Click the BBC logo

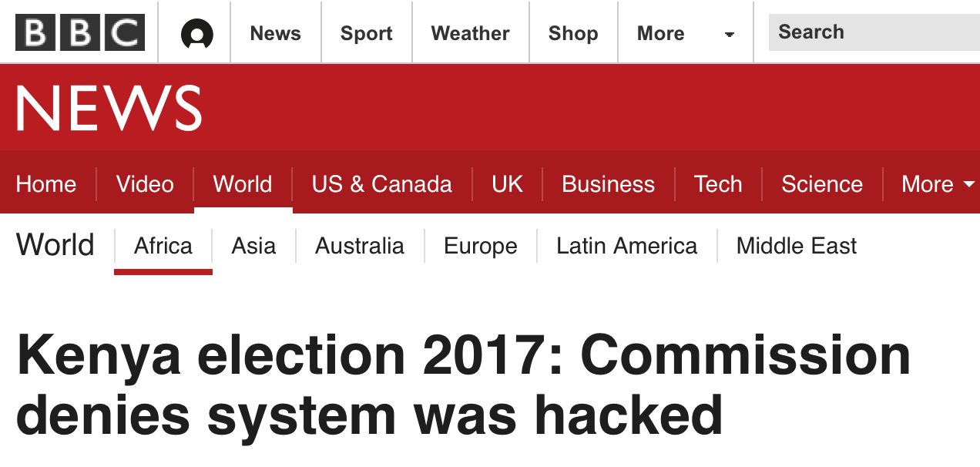80,33
